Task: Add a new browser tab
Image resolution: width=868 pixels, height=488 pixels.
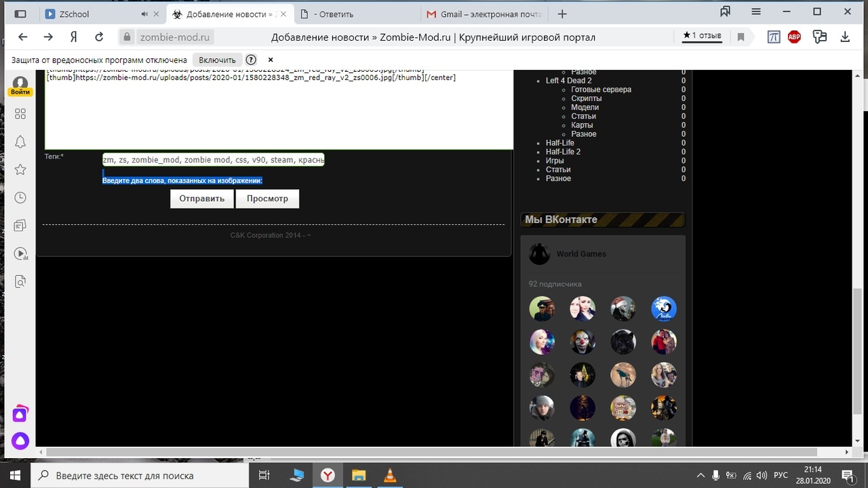Action: click(561, 14)
